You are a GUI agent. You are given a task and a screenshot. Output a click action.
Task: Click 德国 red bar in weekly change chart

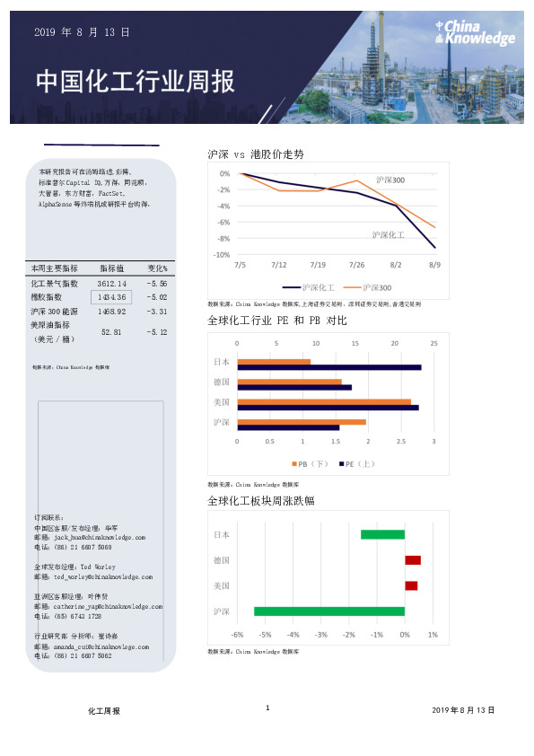click(413, 560)
